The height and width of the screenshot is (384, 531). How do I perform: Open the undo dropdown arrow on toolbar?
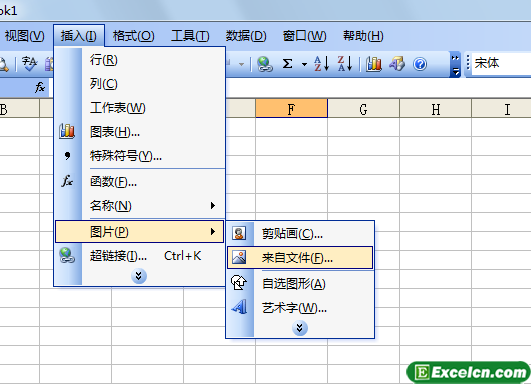click(x=241, y=64)
